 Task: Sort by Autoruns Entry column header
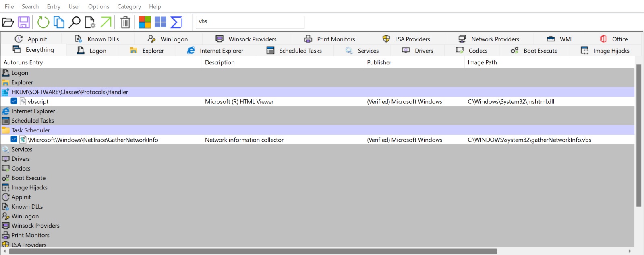click(101, 62)
